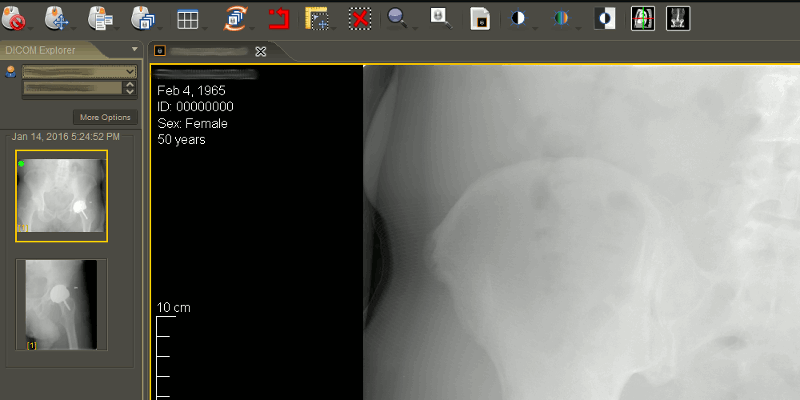Open dropdown arrow beside mouse wheel scroll icon

(x=160, y=28)
